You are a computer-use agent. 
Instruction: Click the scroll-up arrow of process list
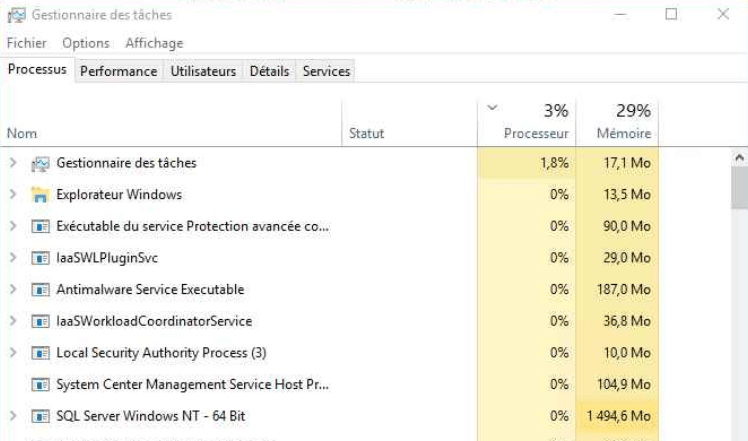coord(739,159)
